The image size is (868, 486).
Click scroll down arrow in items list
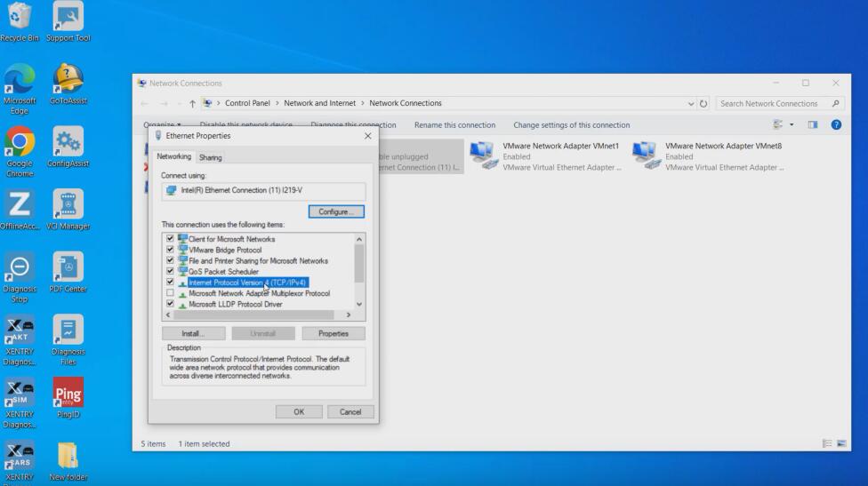click(x=359, y=304)
